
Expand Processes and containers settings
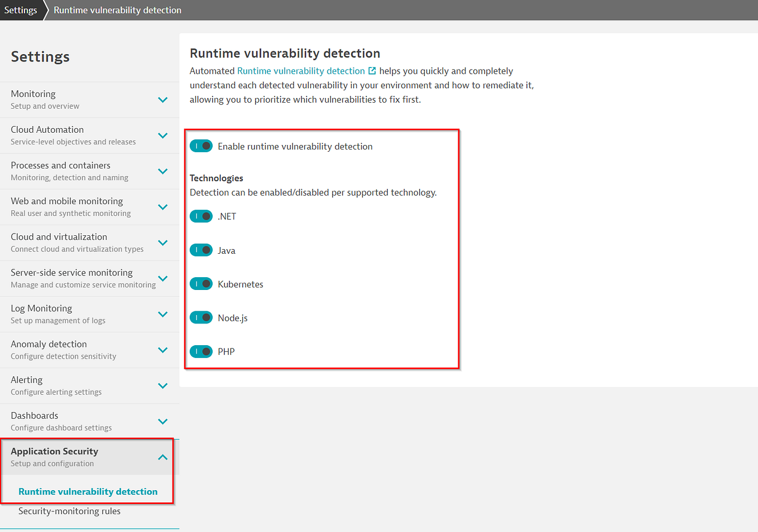pos(162,171)
